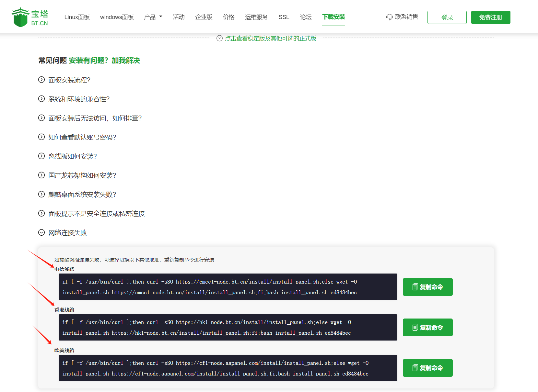This screenshot has height=392, width=538.
Task: Select the 下载安装 tab
Action: (x=333, y=17)
